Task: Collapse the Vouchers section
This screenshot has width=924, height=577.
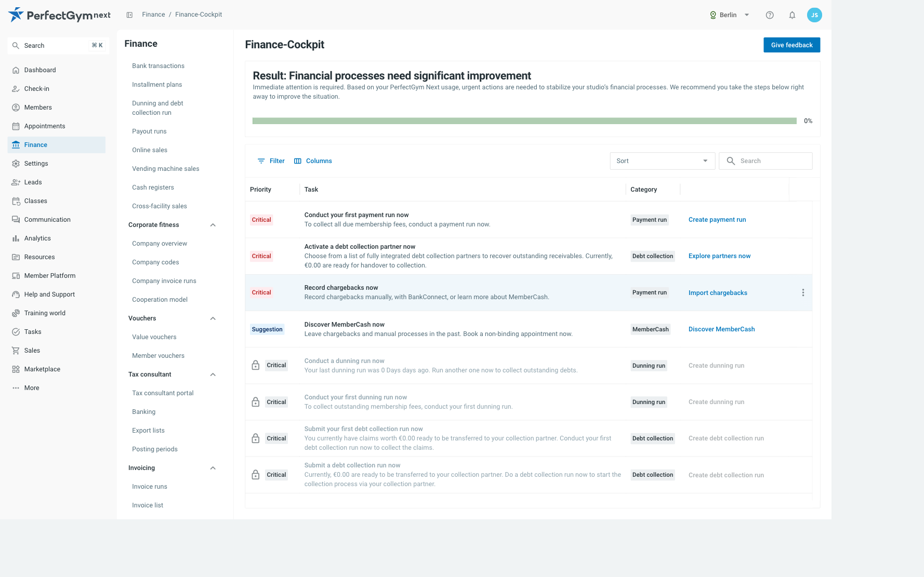Action: point(213,318)
